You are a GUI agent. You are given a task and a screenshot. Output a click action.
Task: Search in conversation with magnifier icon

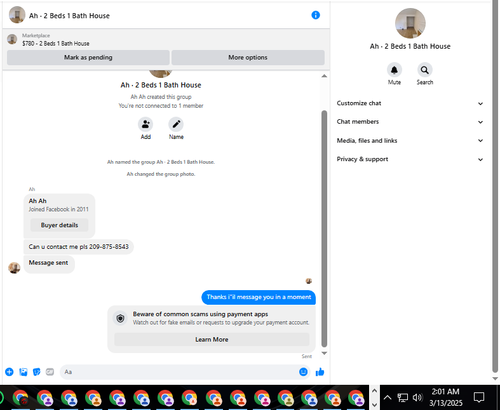point(424,70)
